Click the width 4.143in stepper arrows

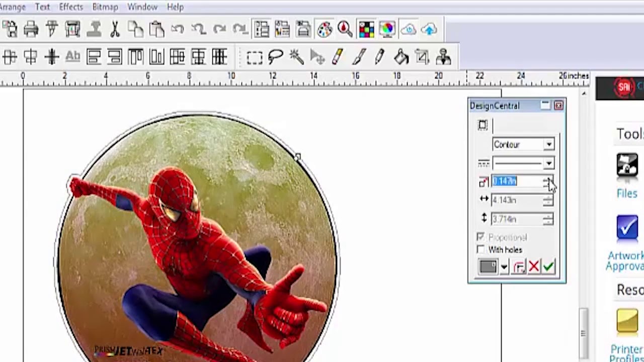tap(548, 200)
